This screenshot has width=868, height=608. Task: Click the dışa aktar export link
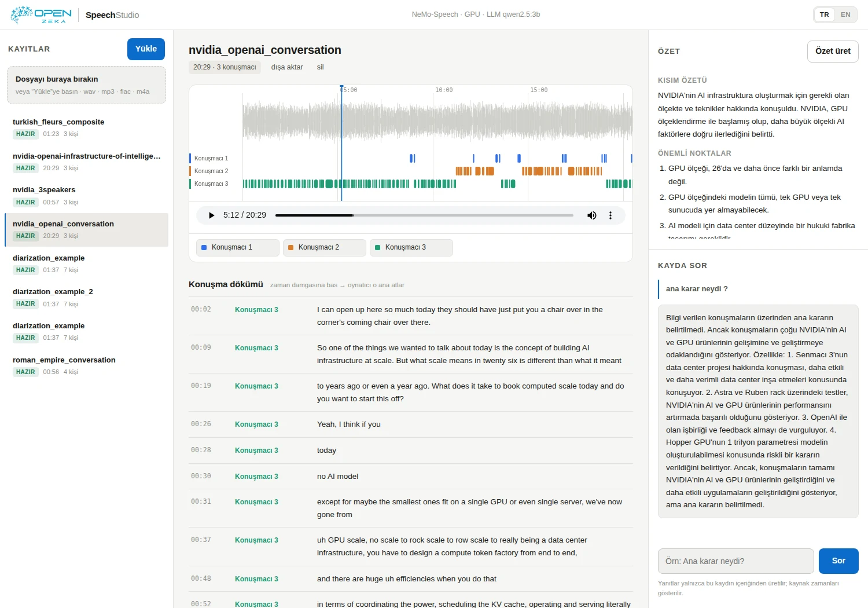click(287, 67)
